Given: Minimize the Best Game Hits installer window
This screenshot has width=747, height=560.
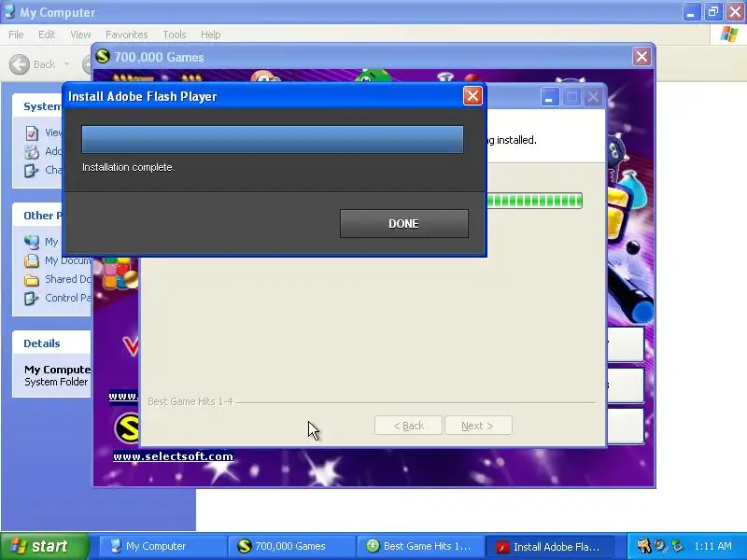Looking at the screenshot, I should pos(549,97).
